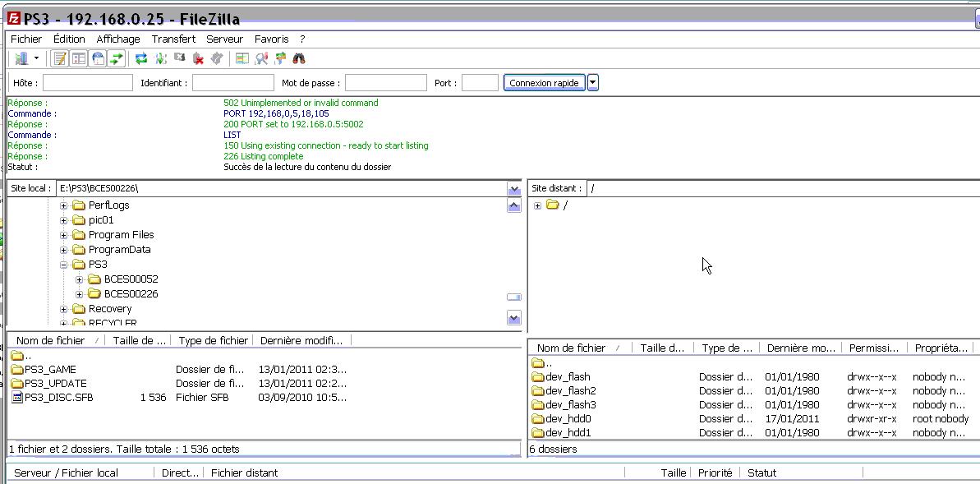Toggle the transfer queue display

(x=117, y=59)
